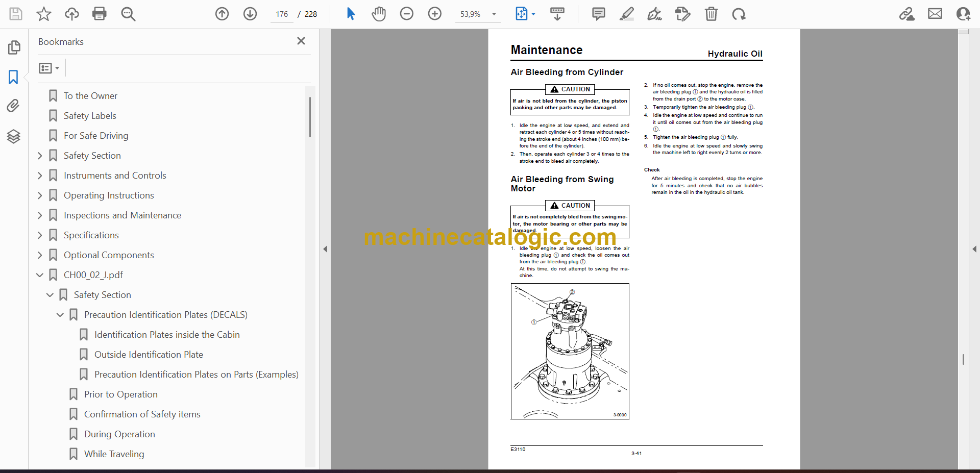This screenshot has height=473, width=980.
Task: Click the Save file icon
Action: [x=16, y=14]
